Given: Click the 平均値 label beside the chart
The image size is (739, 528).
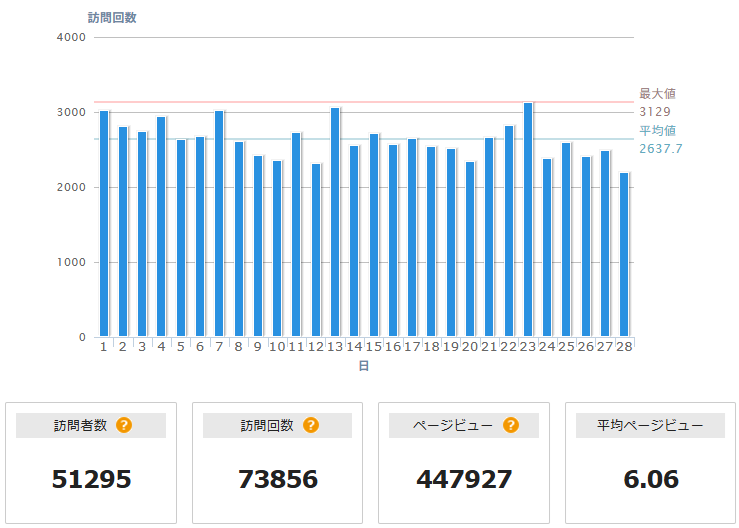Looking at the screenshot, I should point(657,130).
